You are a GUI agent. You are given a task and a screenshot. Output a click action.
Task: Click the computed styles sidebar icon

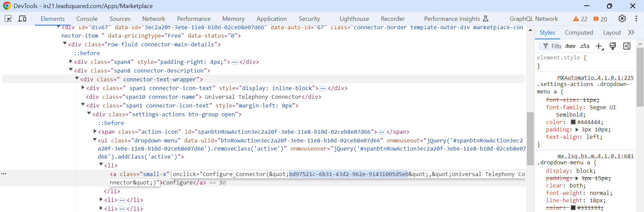(x=627, y=46)
